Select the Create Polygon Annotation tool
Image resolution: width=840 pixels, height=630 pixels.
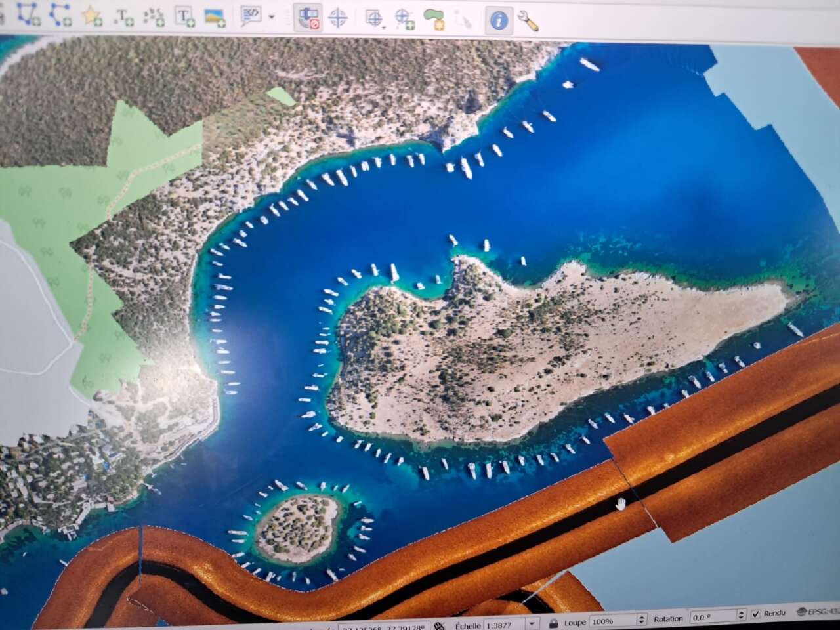28,13
